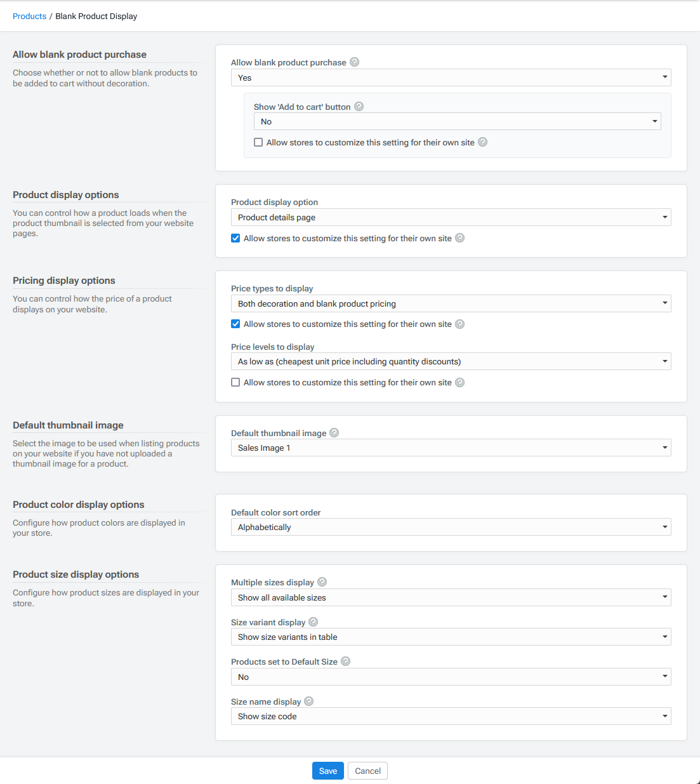Click help icon next to 'Size variant display'

[x=313, y=622]
